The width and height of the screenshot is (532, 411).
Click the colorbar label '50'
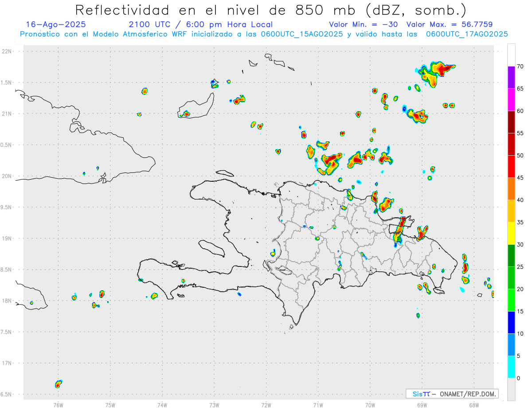[x=520, y=156]
